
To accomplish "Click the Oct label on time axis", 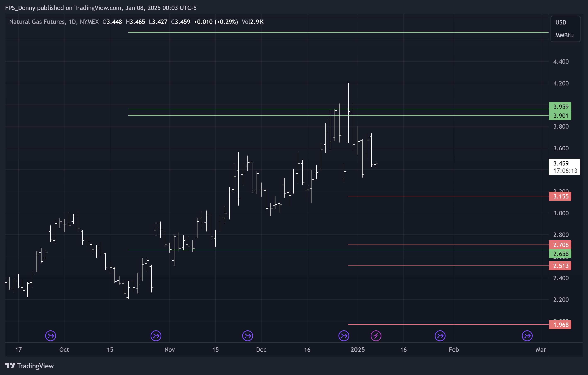I will point(64,350).
